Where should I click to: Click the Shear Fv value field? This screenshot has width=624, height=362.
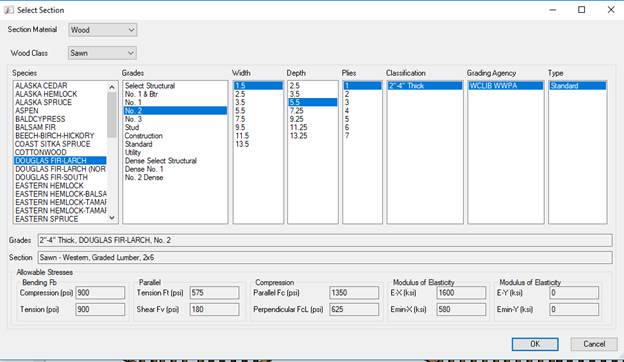tap(214, 309)
